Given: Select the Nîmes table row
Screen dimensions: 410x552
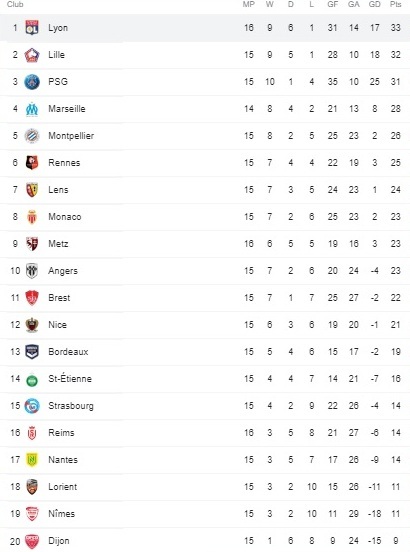Looking at the screenshot, I should click(205, 514).
